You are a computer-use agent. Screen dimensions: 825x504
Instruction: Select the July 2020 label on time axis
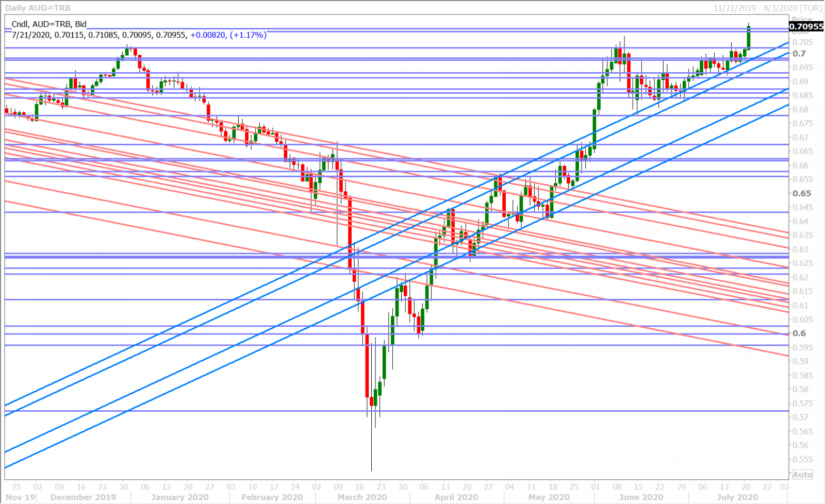tap(737, 497)
